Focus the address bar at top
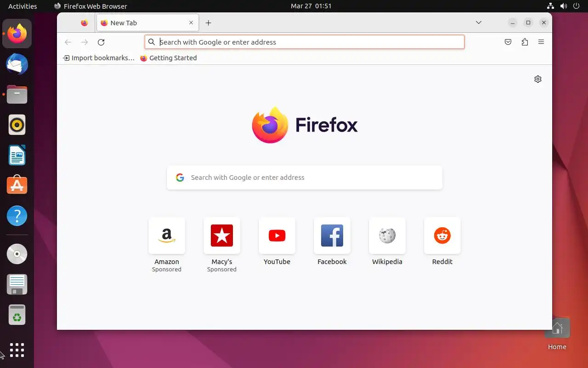 point(305,42)
